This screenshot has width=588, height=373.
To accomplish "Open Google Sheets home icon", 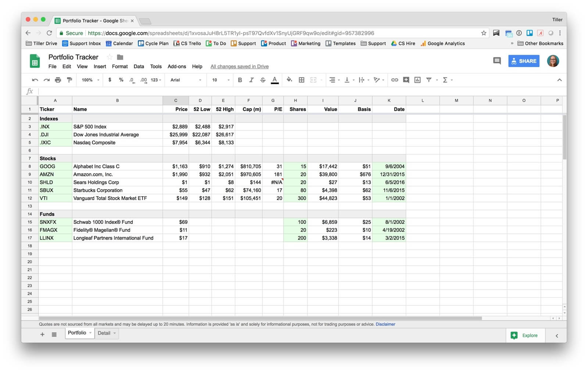I will tap(35, 61).
